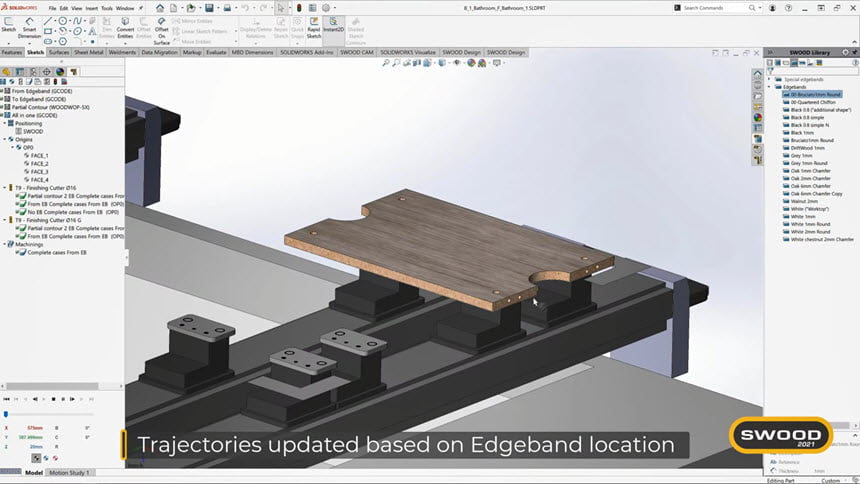Click the simulation timeline slider handle
Screen dimensions: 860x484
click(x=6, y=414)
